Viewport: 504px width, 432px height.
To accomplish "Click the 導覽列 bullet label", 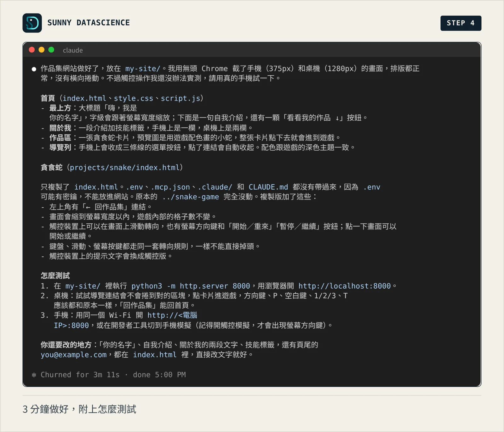I will [x=60, y=147].
